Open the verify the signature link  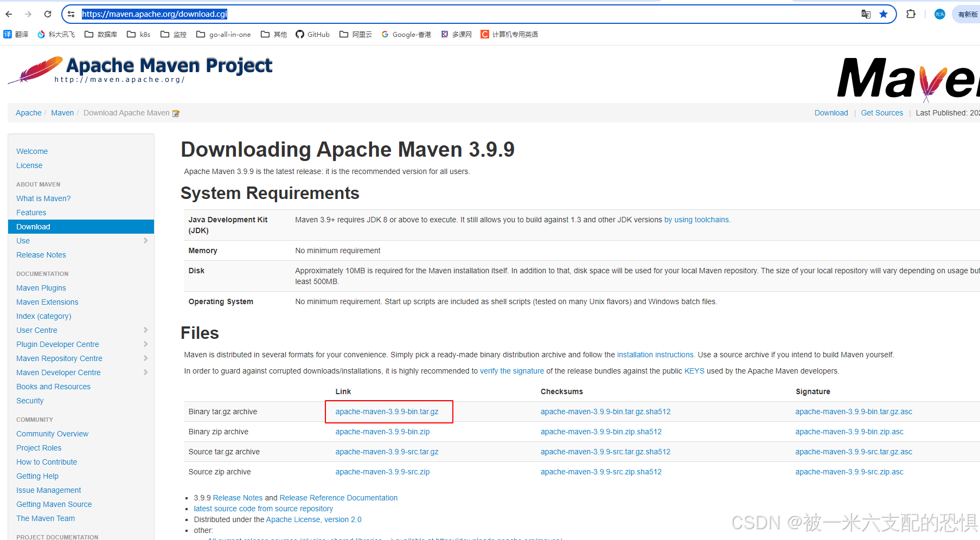(x=512, y=371)
